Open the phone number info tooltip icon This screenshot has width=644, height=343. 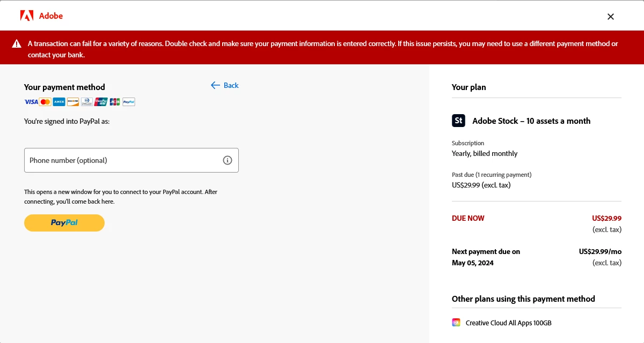pyautogui.click(x=228, y=160)
